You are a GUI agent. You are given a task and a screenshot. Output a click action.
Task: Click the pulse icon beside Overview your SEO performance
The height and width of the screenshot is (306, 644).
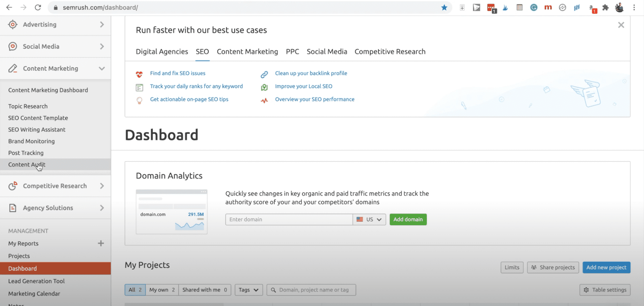point(264,100)
